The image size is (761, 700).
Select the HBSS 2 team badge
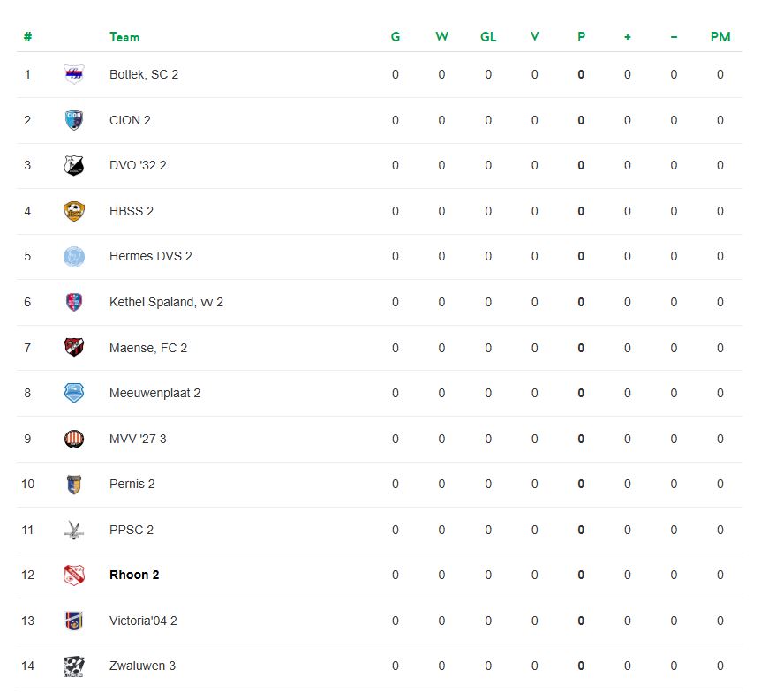(74, 211)
